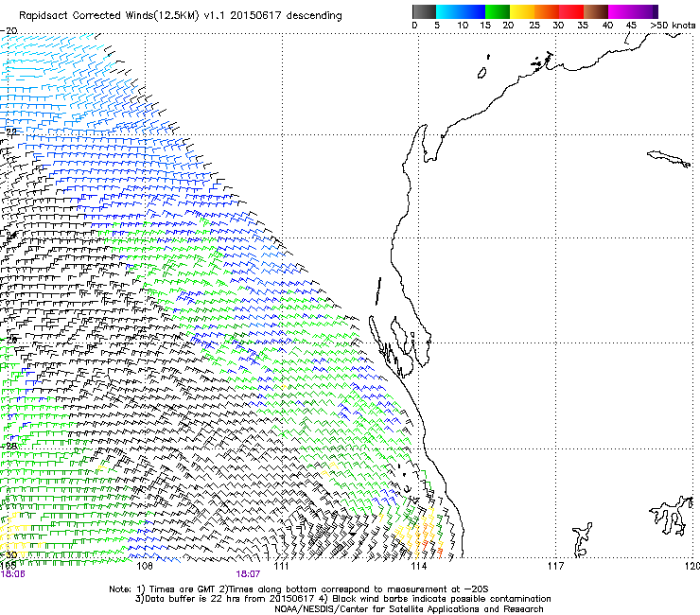Click the "20150617 descending" text in the title
The width and height of the screenshot is (700, 615).
[286, 16]
